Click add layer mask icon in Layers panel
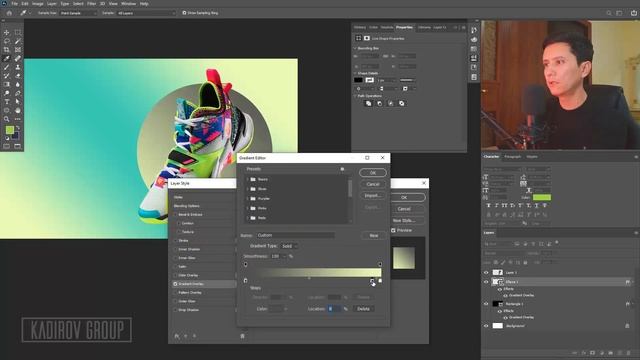 click(x=592, y=353)
